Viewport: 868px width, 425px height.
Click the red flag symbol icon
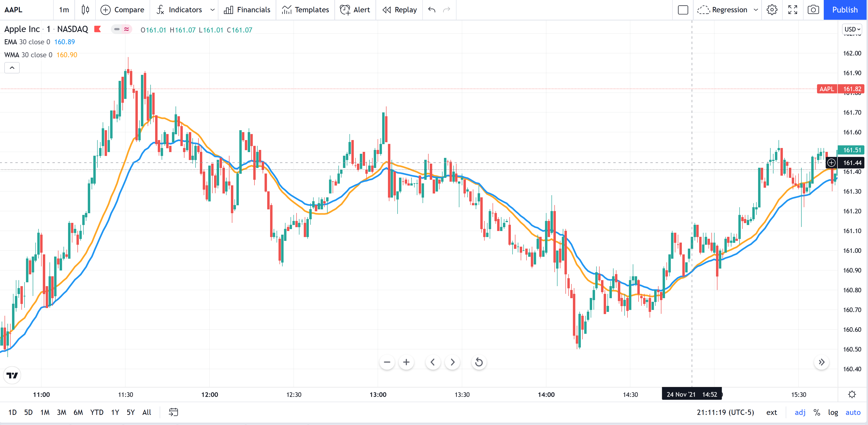click(98, 29)
